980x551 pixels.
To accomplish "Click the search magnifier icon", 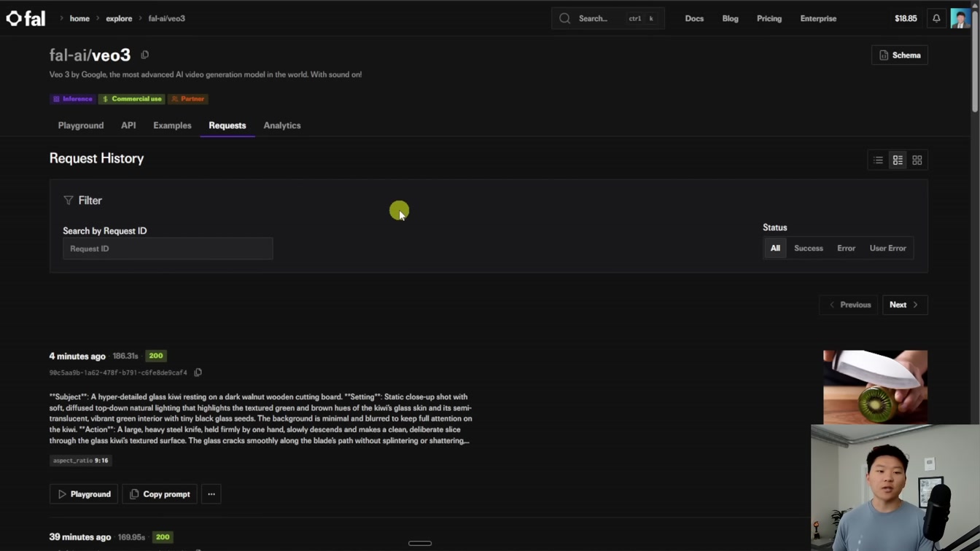I will pyautogui.click(x=565, y=18).
